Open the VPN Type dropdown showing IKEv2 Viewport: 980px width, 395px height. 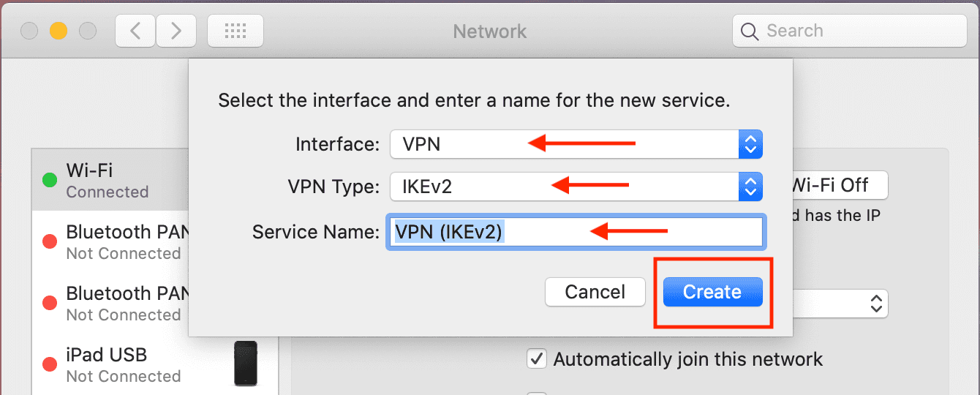pyautogui.click(x=576, y=187)
